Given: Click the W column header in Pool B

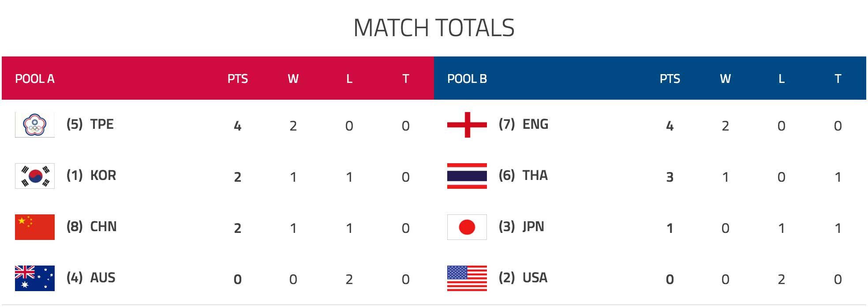Looking at the screenshot, I should (x=726, y=79).
